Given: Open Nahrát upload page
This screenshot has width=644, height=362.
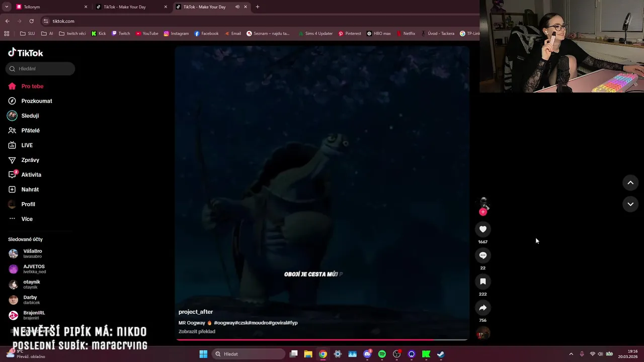Looking at the screenshot, I should (30, 190).
